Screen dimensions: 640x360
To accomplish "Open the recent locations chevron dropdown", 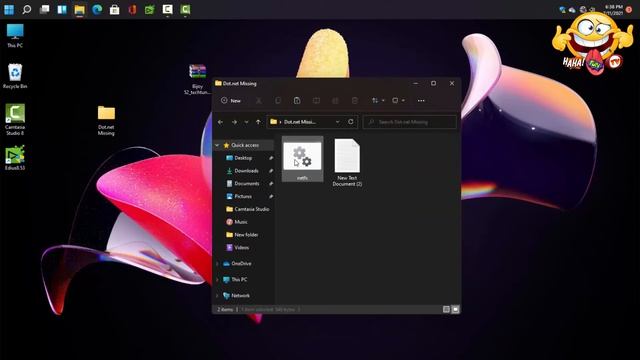I will 246,122.
